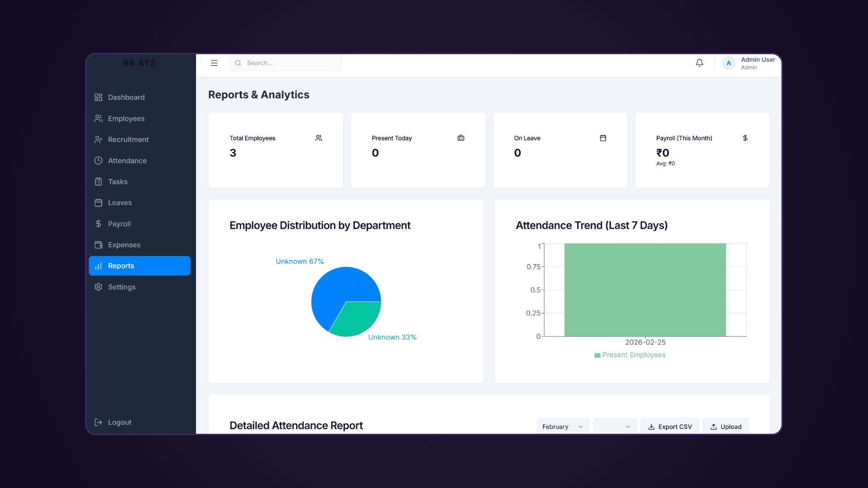Select the Dashboard icon in sidebar
Screen dimensions: 868x488
click(x=99, y=97)
